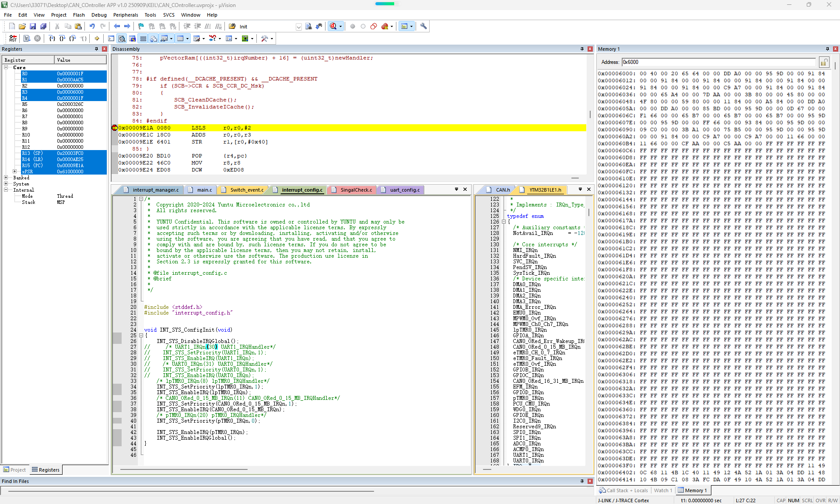This screenshot has height=504, width=840.
Task: Click the Disable All Breakpoints icon
Action: 374,26
